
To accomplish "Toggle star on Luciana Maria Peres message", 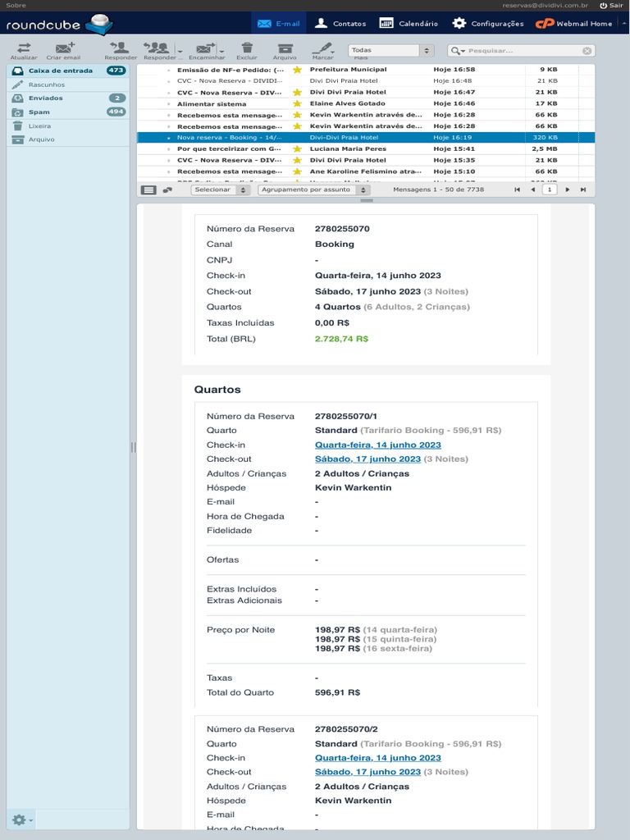I will [x=297, y=149].
